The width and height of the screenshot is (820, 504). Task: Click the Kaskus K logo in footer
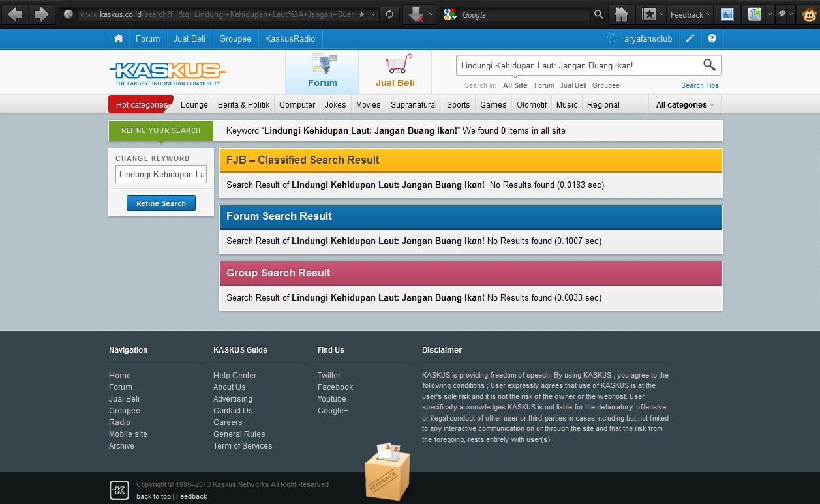point(119,490)
